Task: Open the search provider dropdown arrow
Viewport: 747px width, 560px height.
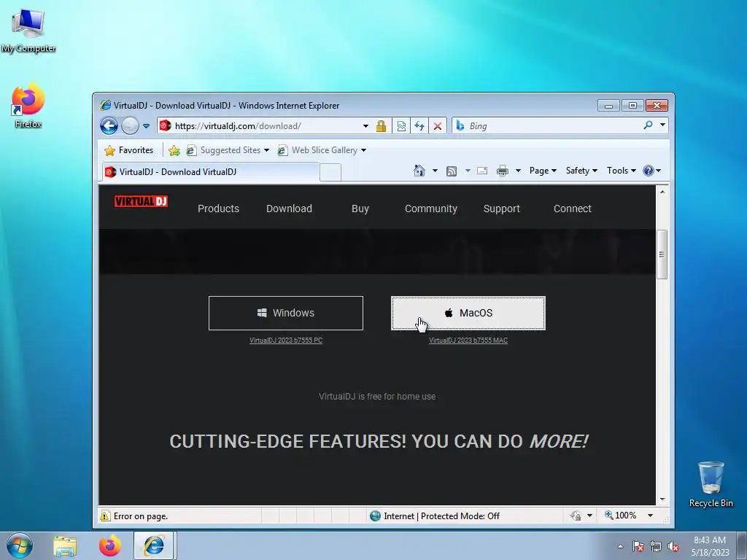Action: click(662, 125)
